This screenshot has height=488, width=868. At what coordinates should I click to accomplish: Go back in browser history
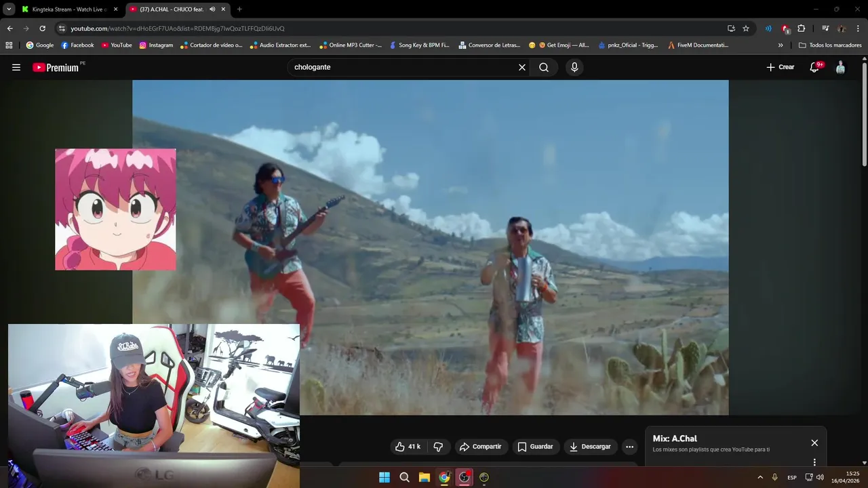click(x=9, y=28)
